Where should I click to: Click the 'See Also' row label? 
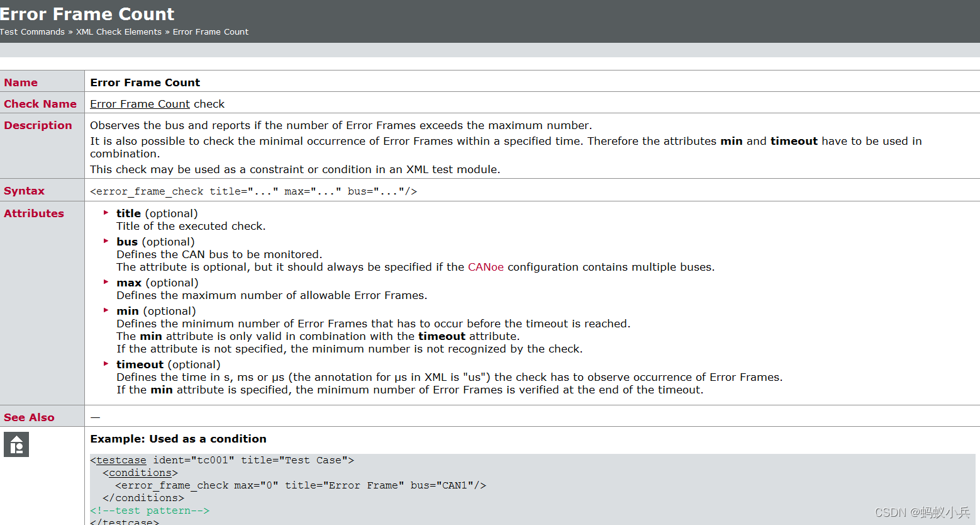29,417
